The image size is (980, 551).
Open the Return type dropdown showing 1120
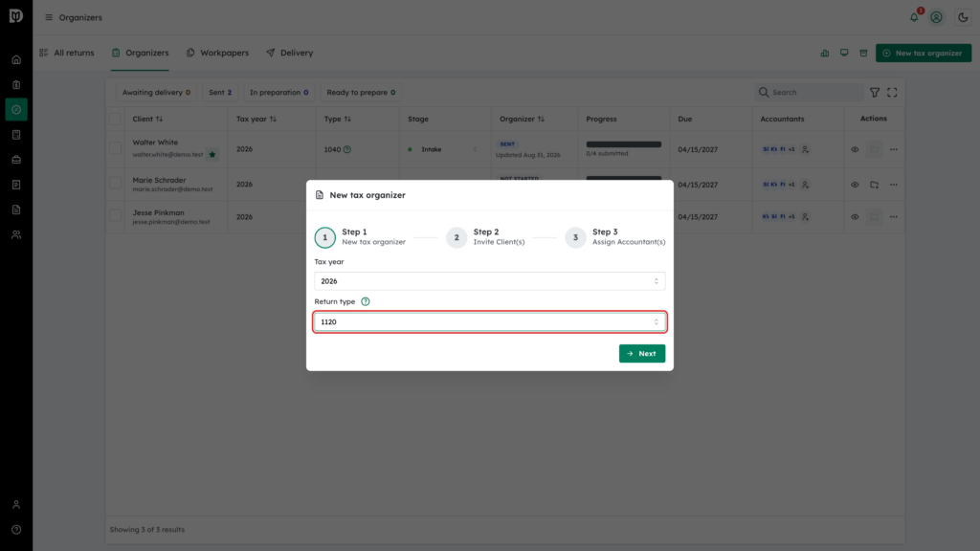489,321
